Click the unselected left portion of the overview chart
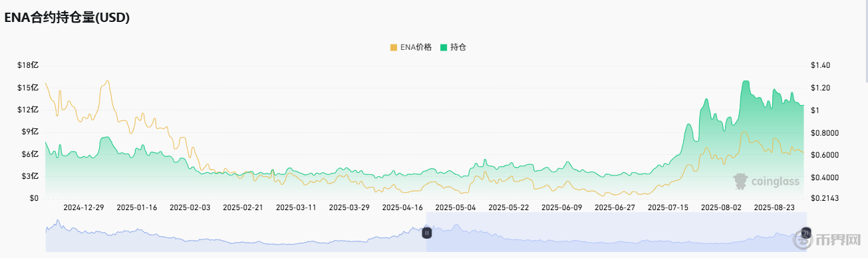Image resolution: width=868 pixels, height=258 pixels. tap(235, 232)
